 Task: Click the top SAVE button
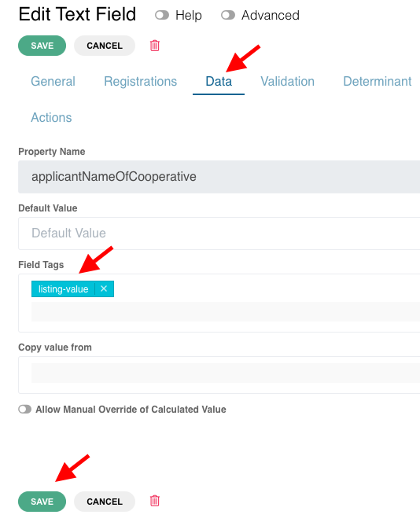(42, 46)
